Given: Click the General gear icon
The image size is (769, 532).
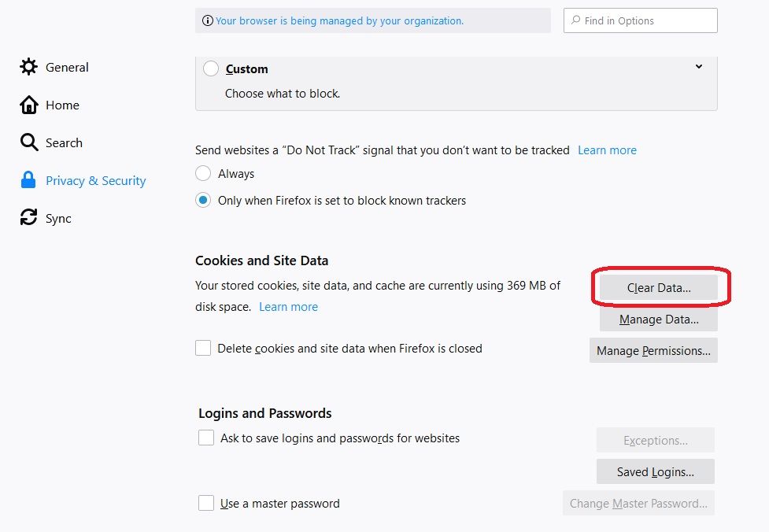Looking at the screenshot, I should [x=28, y=67].
